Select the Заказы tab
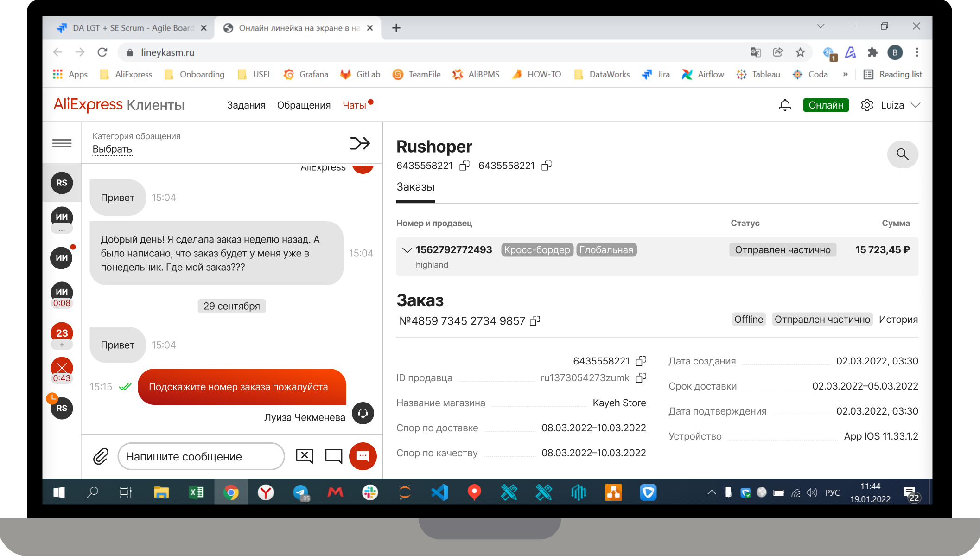 (x=415, y=187)
